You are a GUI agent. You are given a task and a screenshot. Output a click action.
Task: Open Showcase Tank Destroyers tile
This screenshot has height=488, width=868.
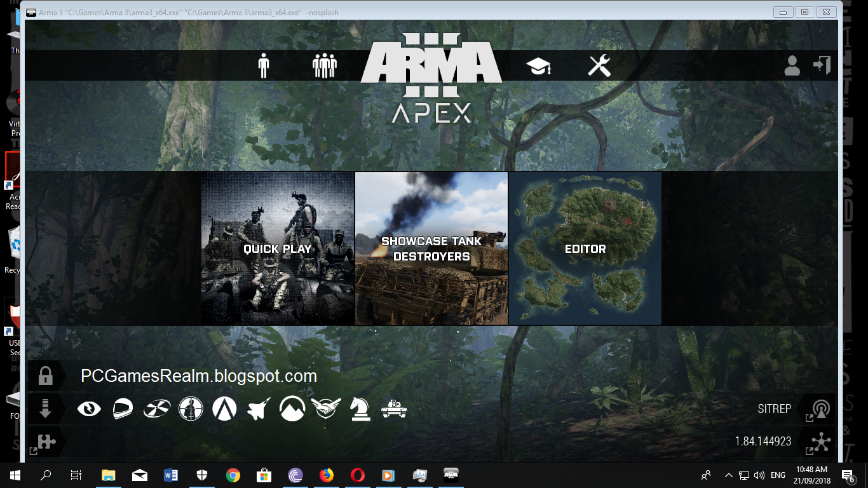431,248
